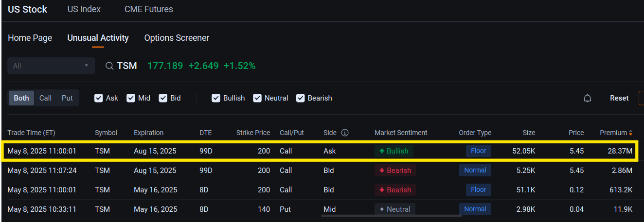
Task: Disable the Bearish sentiment checkbox
Action: [300, 98]
